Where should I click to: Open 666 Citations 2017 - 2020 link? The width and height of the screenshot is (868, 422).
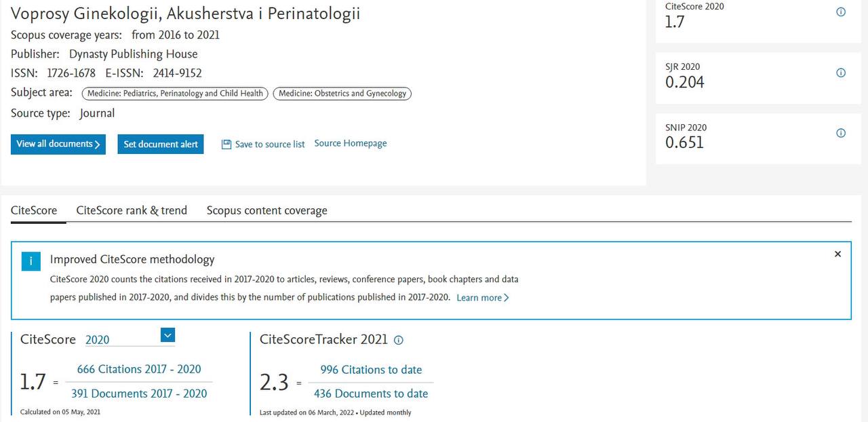139,369
